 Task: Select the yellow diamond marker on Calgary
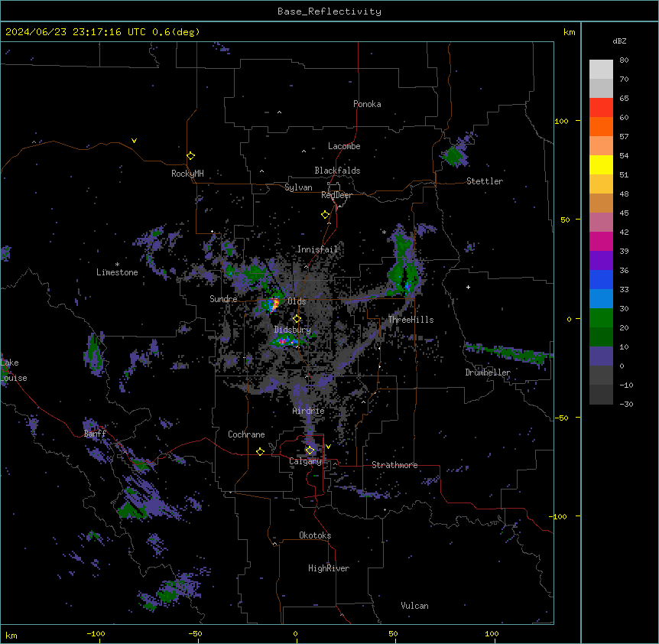310,450
